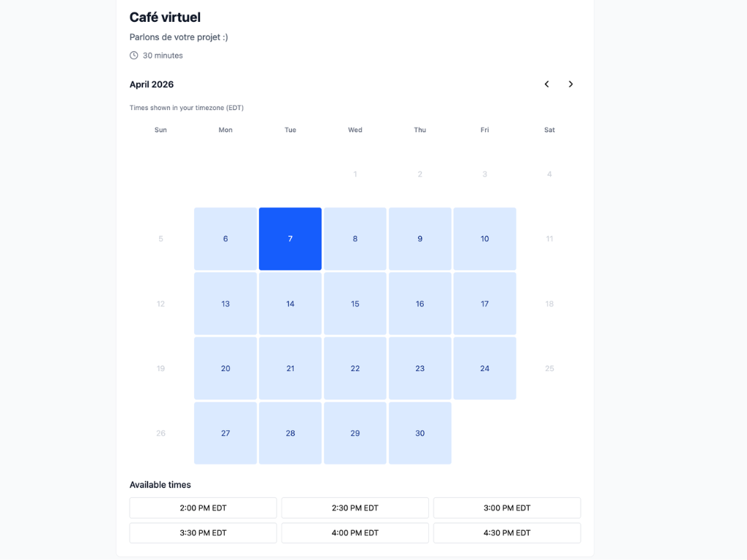Select April 8 on the calendar
The image size is (747, 560).
(355, 238)
